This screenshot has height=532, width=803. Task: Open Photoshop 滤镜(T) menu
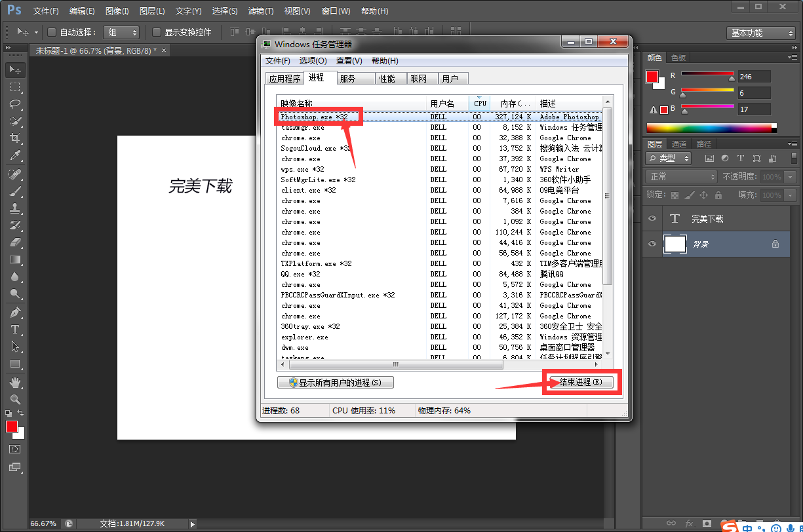(x=261, y=11)
